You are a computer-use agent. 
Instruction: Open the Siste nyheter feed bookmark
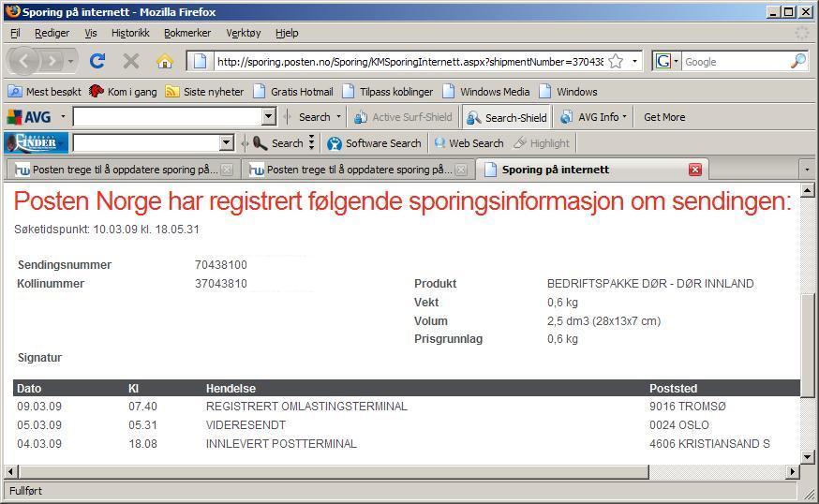click(204, 92)
